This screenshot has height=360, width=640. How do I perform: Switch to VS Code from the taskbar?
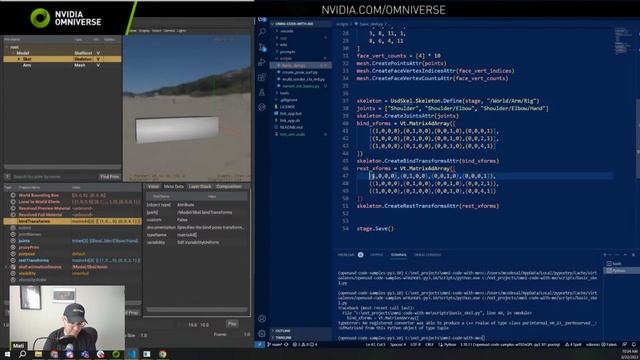pos(131,354)
